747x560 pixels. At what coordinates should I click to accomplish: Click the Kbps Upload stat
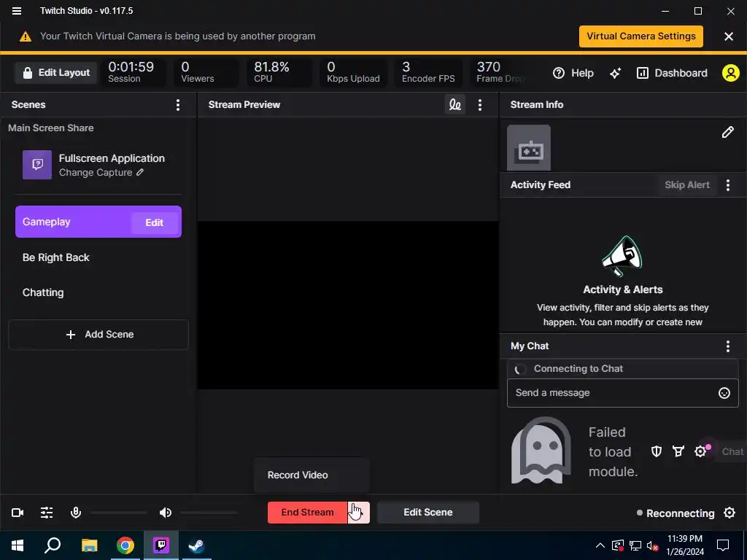(x=353, y=72)
